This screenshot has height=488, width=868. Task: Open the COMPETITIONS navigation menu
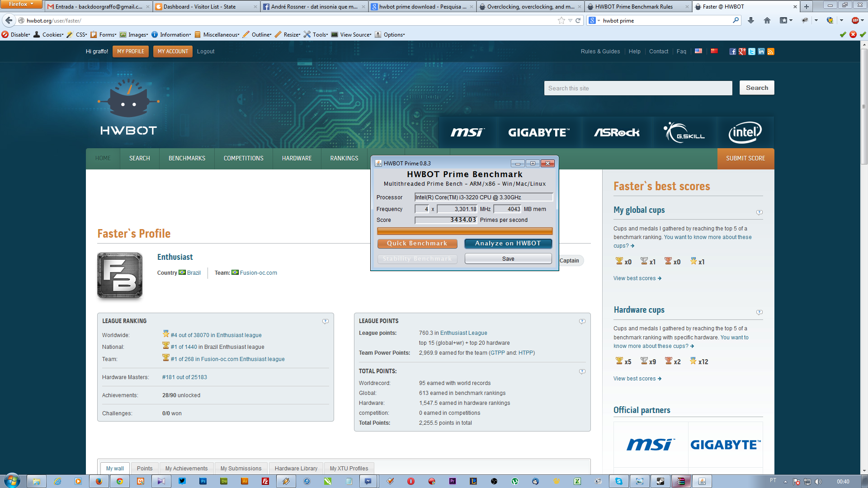[243, 159]
